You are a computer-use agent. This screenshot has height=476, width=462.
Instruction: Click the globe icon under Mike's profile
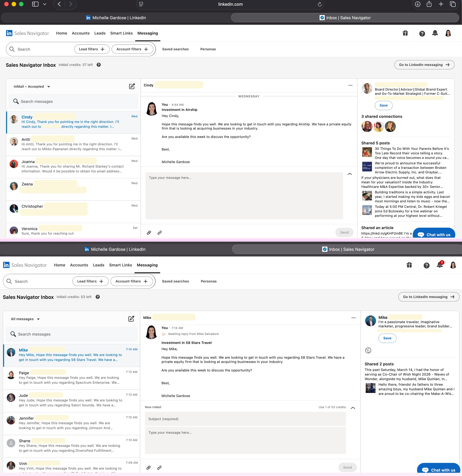pyautogui.click(x=368, y=350)
